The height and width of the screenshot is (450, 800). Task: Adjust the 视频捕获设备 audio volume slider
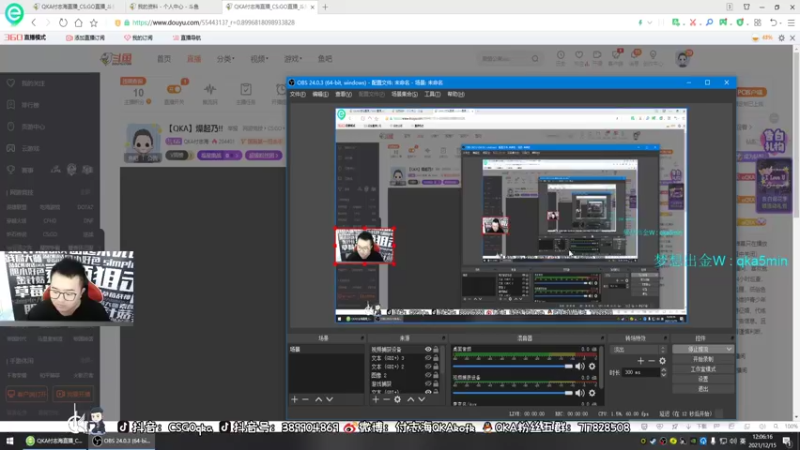(x=512, y=393)
